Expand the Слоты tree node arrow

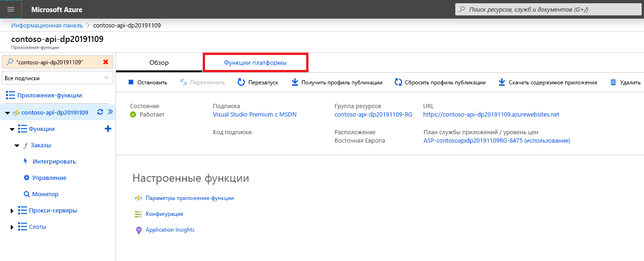click(x=12, y=227)
